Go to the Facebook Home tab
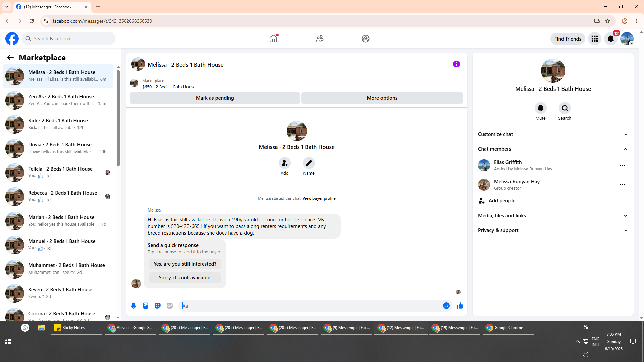The image size is (644, 362). (273, 39)
